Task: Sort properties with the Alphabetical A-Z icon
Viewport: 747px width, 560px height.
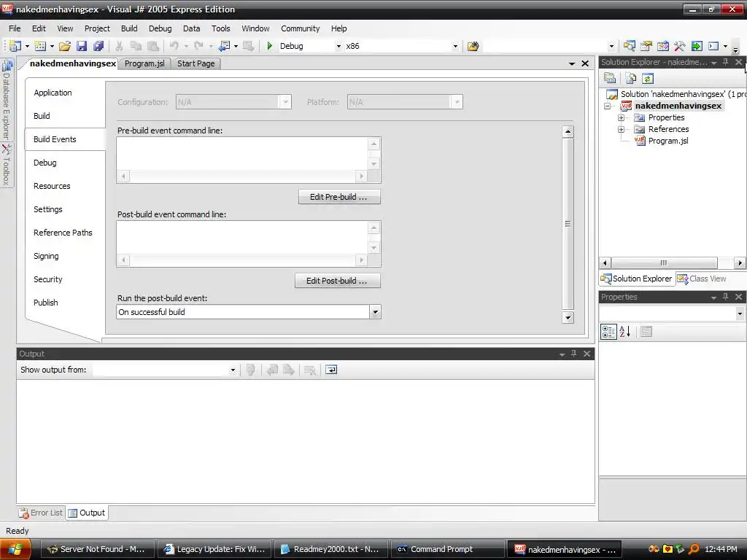Action: [625, 332]
